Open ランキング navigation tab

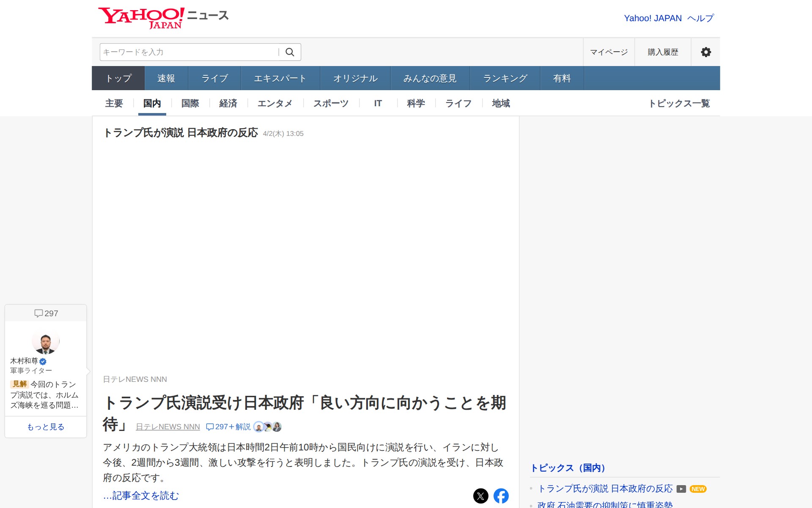[505, 78]
